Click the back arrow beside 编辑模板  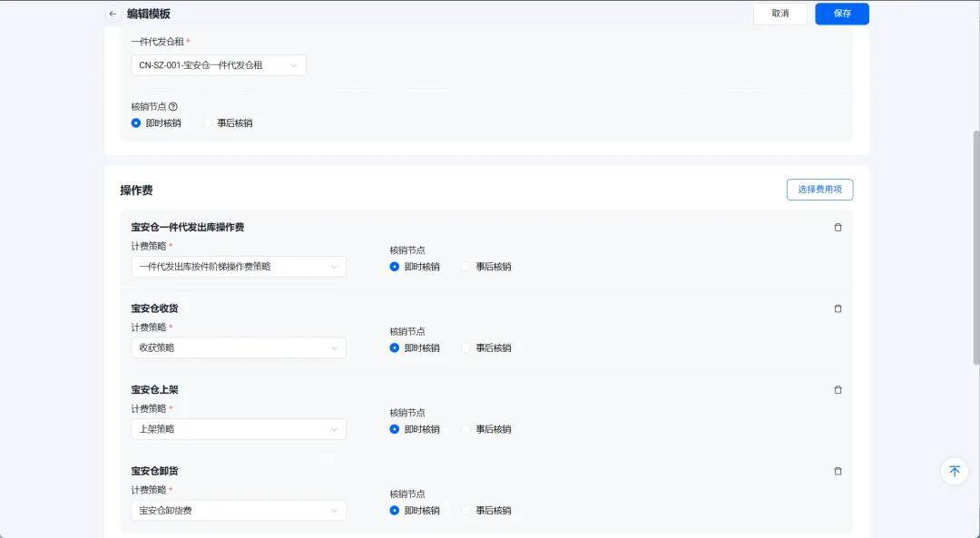pos(113,14)
